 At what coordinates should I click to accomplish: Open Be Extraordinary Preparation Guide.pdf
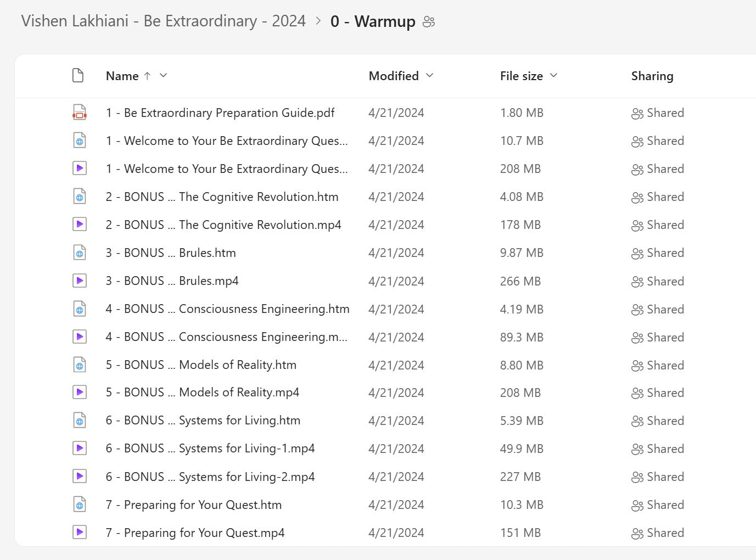(220, 113)
